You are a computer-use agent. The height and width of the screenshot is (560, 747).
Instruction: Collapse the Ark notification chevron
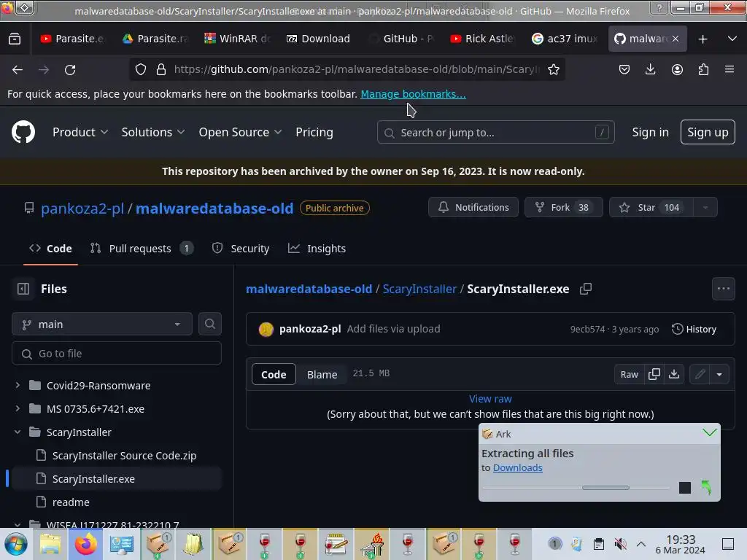[x=709, y=433]
